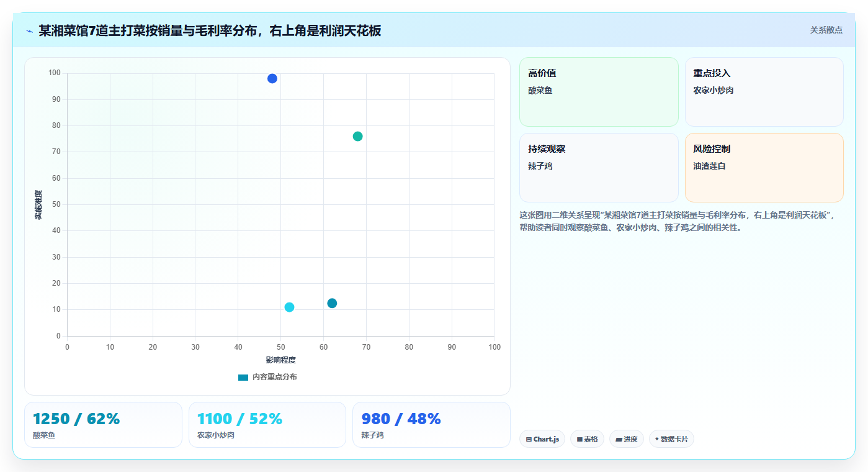The width and height of the screenshot is (868, 472).
Task: Click the light cyan scatter point near 11
Action: point(289,307)
